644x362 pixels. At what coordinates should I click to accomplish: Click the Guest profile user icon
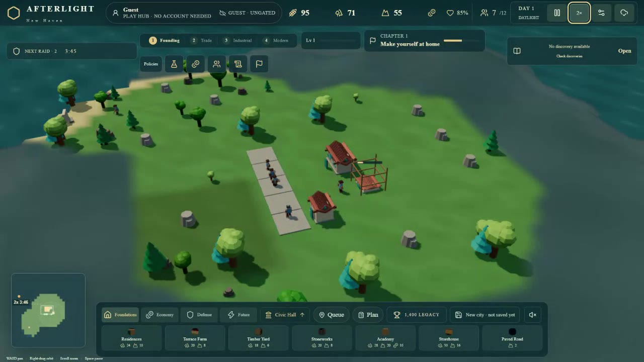116,13
